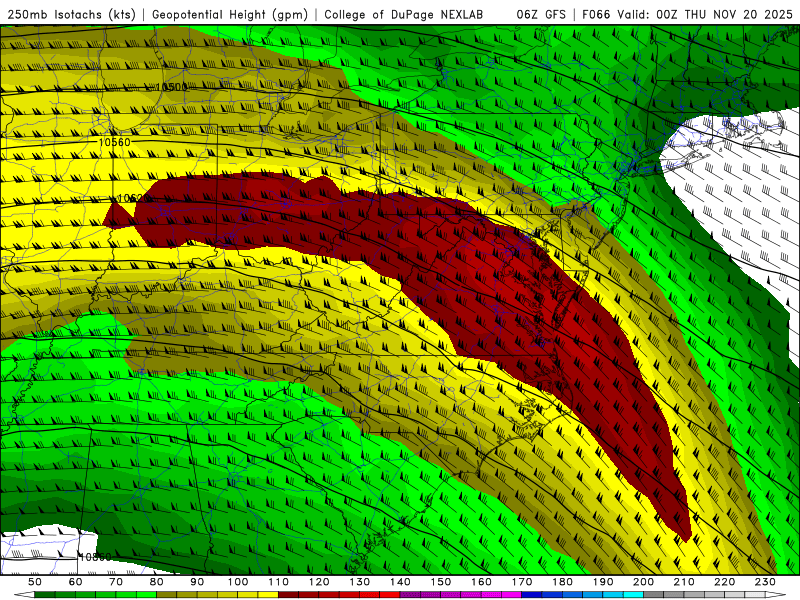The width and height of the screenshot is (800, 600).
Task: Click the 10560 height contour label
Action: [114, 142]
